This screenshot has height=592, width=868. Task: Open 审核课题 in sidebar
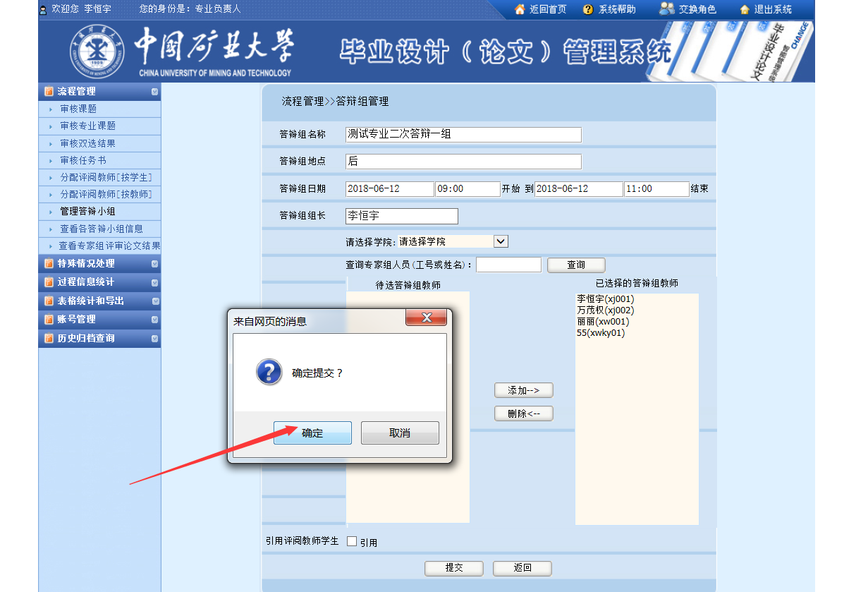[x=78, y=109]
